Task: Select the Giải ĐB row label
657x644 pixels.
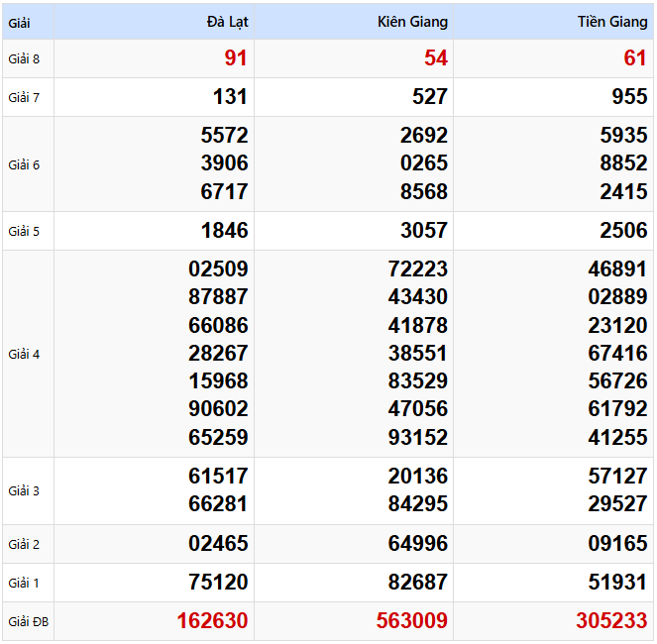Action: [28, 622]
